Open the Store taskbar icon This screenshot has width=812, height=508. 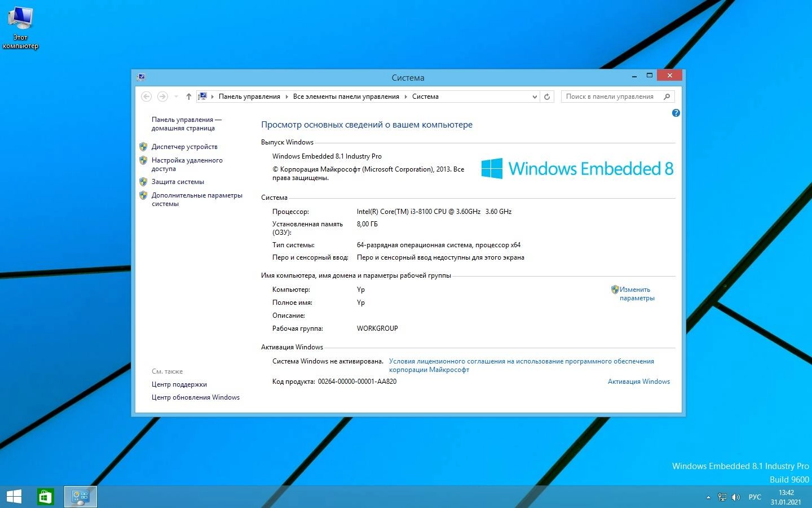[x=45, y=497]
